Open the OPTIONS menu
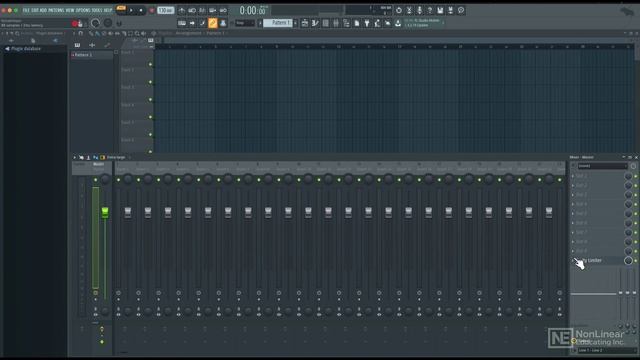Screen dimensions: 640x360 (x=83, y=10)
